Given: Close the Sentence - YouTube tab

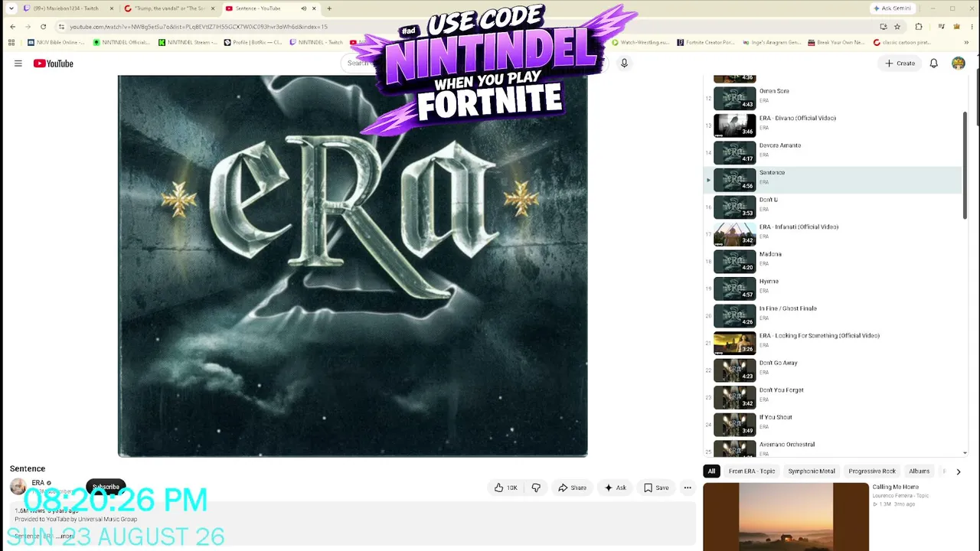Looking at the screenshot, I should click(314, 8).
